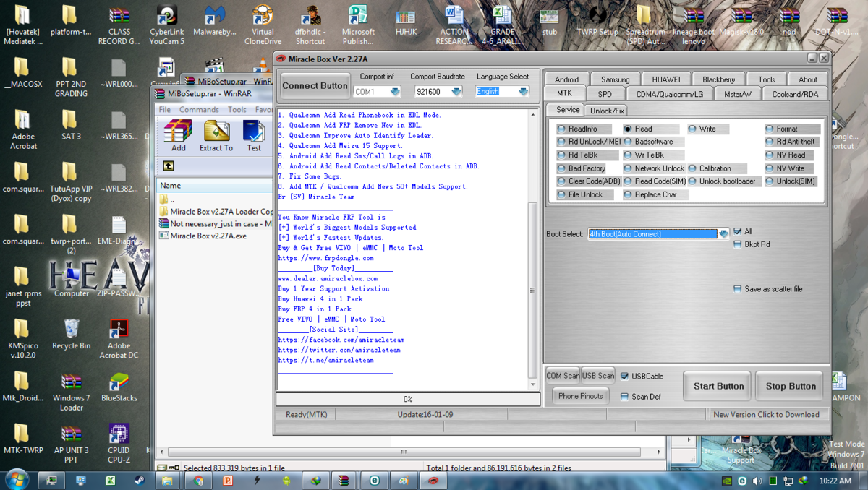Switch to the HUAWEI tab
This screenshot has height=490, width=868.
[665, 79]
